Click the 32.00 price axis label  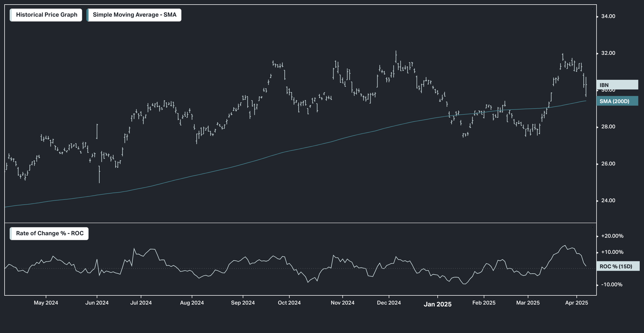(x=608, y=53)
